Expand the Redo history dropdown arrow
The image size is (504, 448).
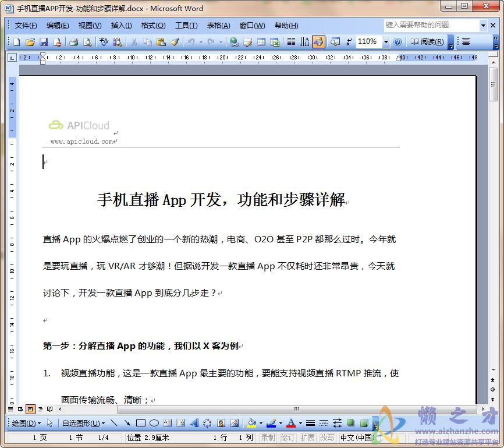(221, 42)
